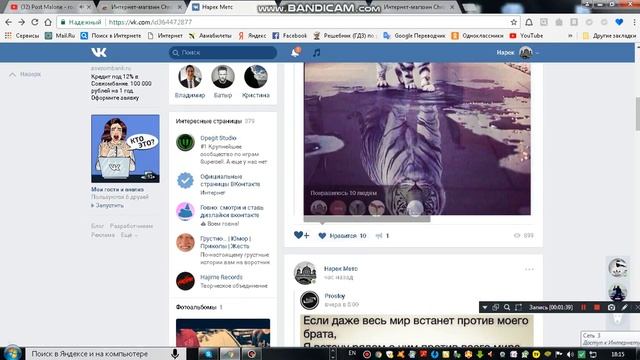The width and height of the screenshot is (640, 360).
Task: Open Google Переводчик bookmark
Action: 414,36
